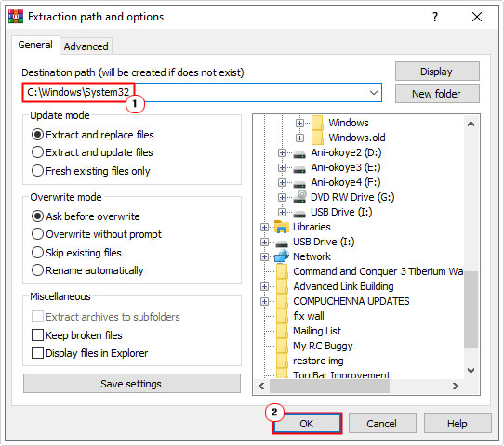Image resolution: width=504 pixels, height=446 pixels.
Task: Select fix wall folder name
Action: (309, 316)
